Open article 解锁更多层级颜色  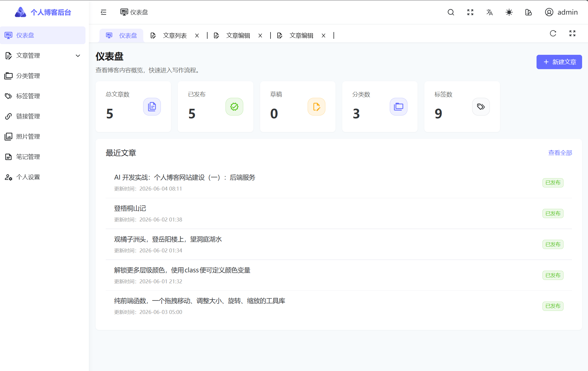pyautogui.click(x=182, y=270)
